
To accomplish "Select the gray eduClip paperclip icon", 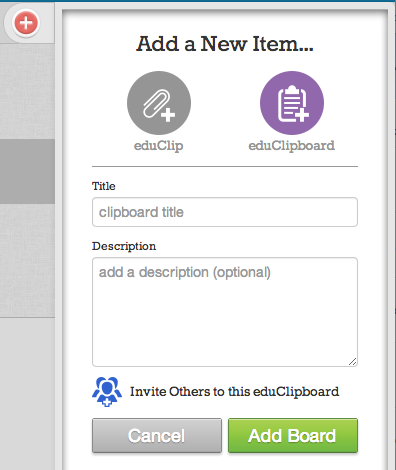I will (x=159, y=103).
